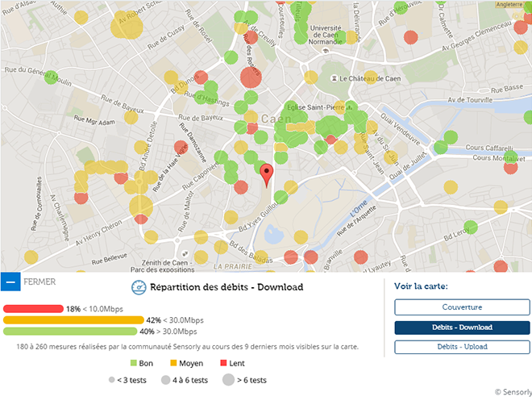Switch the map to Couverture view
Screen dimensions: 532x409
(x=462, y=307)
